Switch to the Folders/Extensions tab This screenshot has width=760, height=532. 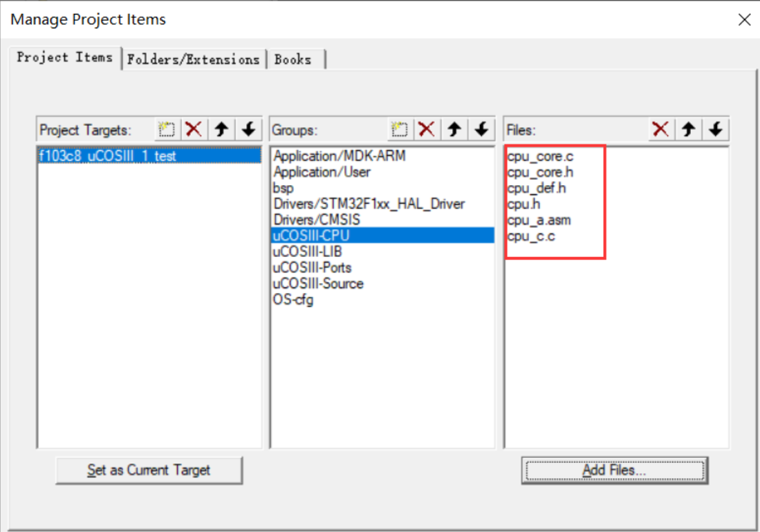pos(194,59)
